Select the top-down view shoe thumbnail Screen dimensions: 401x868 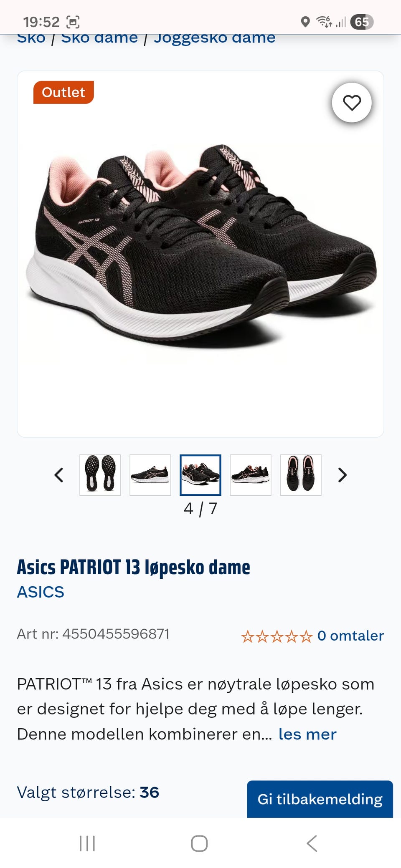pyautogui.click(x=301, y=475)
